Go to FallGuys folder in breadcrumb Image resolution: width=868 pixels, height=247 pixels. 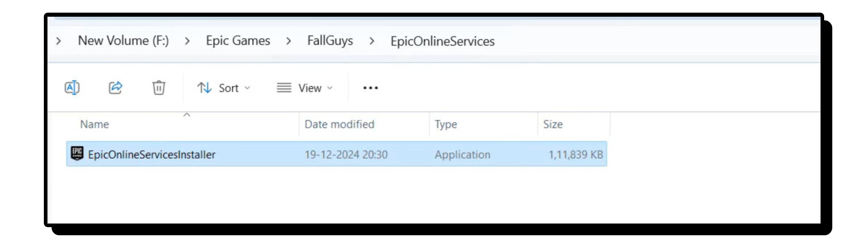tap(330, 41)
